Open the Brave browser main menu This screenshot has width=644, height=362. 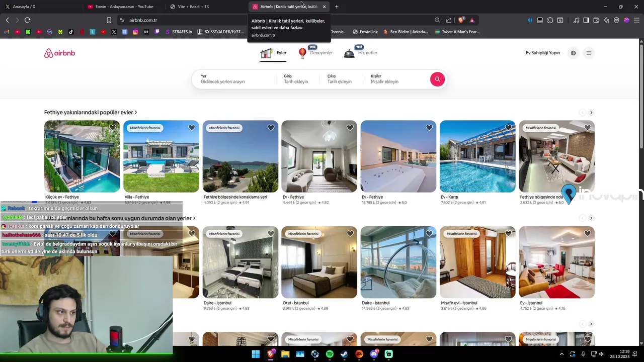636,20
